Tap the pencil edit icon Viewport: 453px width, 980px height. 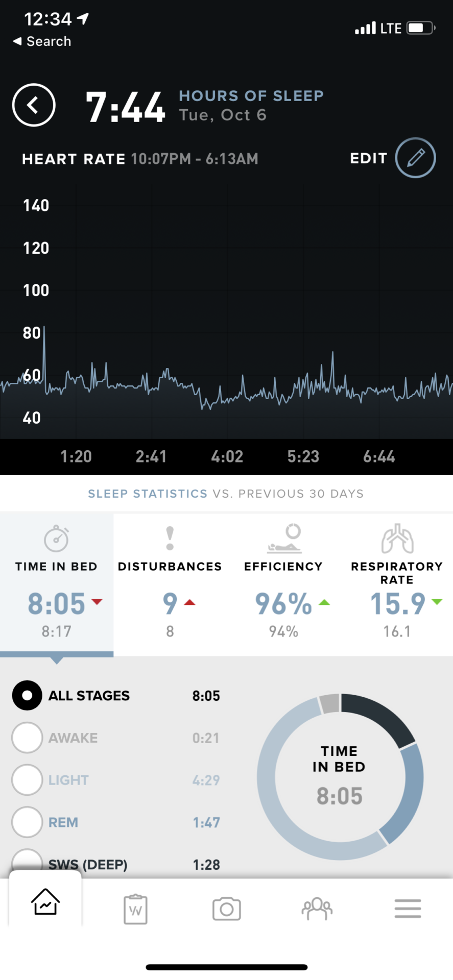coord(415,158)
